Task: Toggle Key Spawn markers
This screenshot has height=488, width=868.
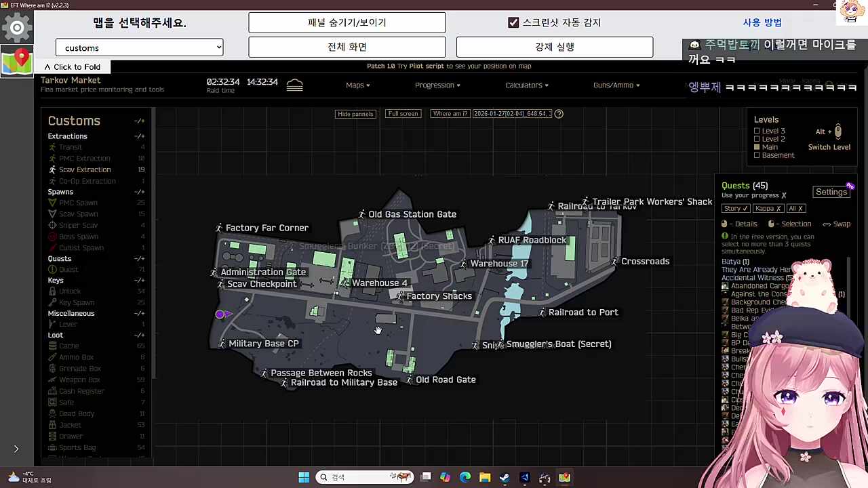Action: (x=76, y=303)
